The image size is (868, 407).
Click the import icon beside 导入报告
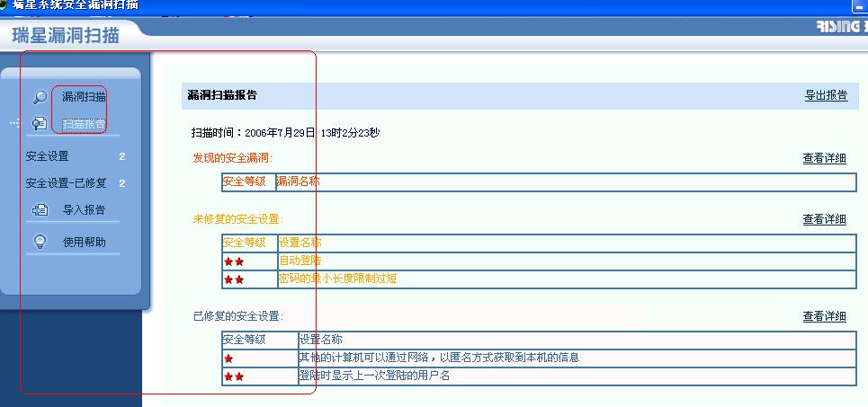click(40, 210)
